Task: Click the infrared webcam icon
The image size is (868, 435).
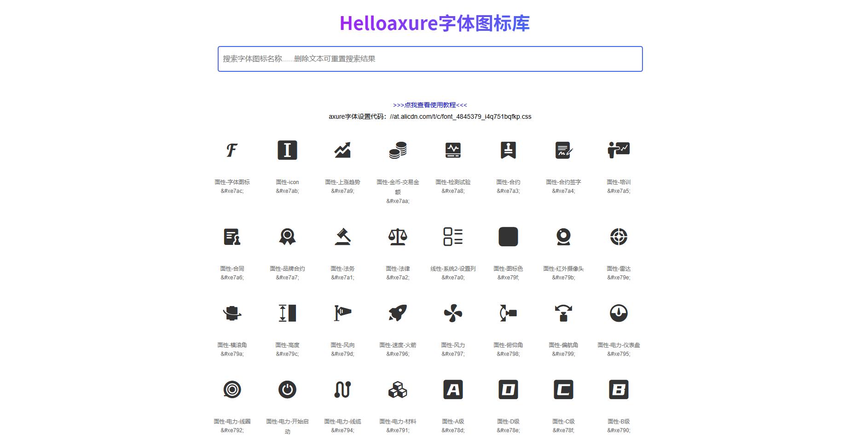Action: click(x=563, y=237)
